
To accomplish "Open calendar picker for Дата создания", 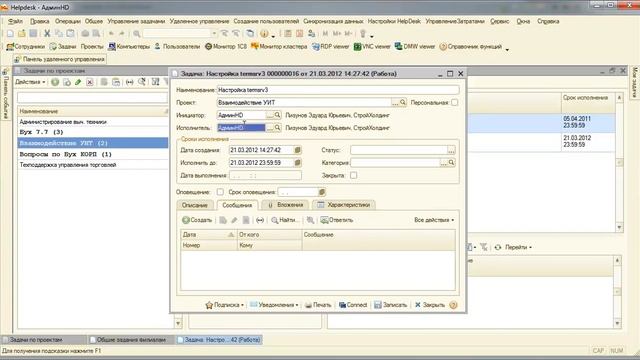I will [298, 150].
